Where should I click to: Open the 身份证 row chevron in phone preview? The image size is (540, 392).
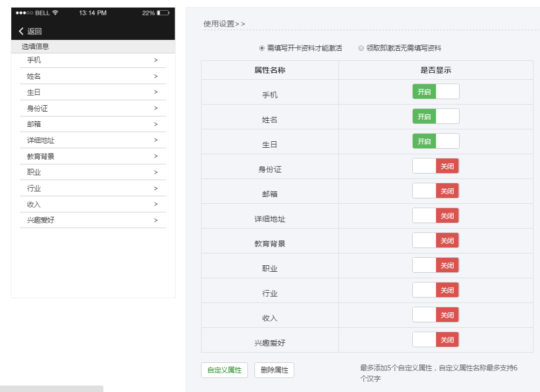pyautogui.click(x=156, y=108)
